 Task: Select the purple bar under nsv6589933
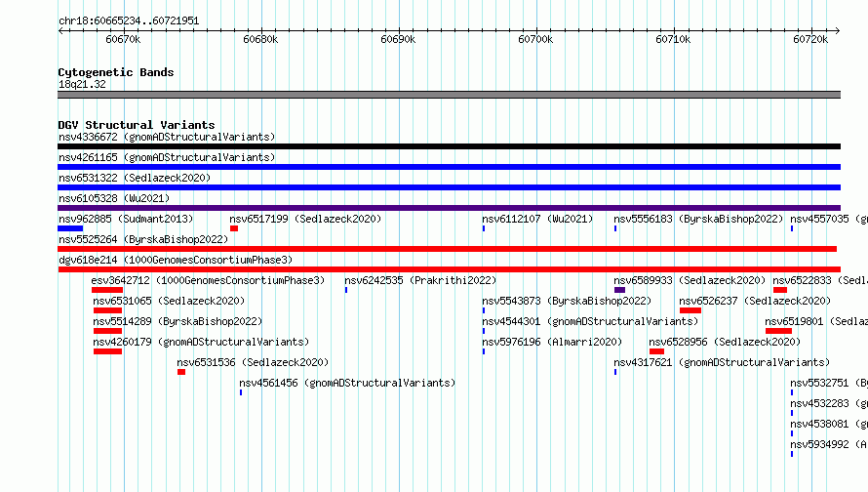pyautogui.click(x=620, y=290)
